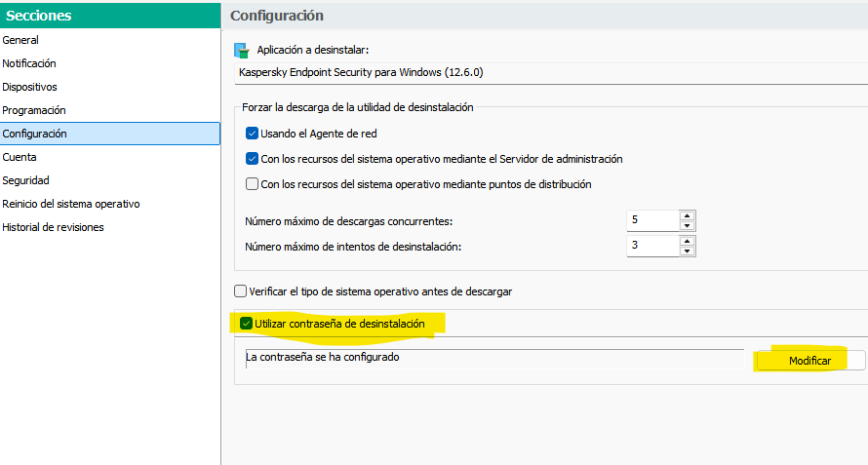Click the concurrent downloads number field

coord(653,220)
